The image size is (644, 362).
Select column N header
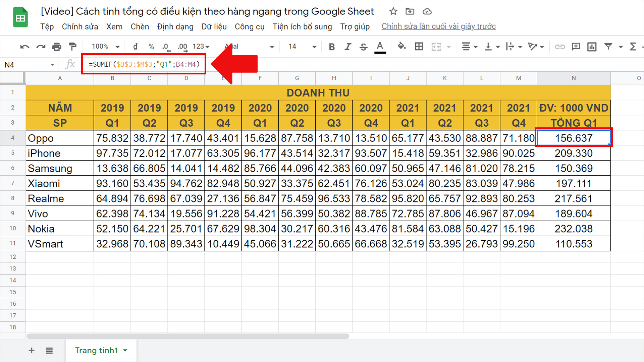pos(574,78)
